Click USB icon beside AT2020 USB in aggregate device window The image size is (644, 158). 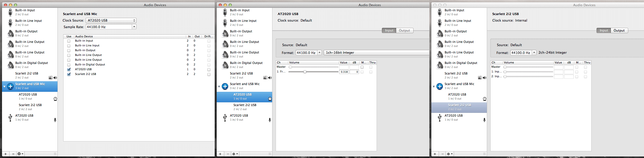tap(10, 118)
